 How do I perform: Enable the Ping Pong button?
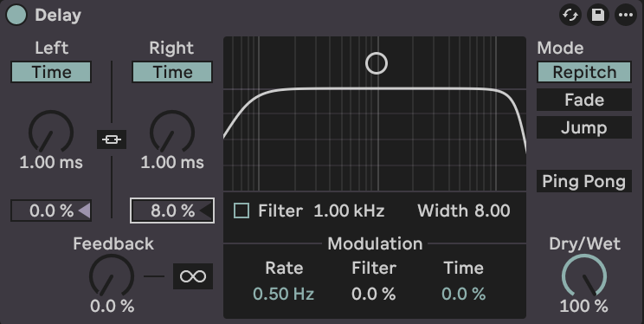pos(584,181)
